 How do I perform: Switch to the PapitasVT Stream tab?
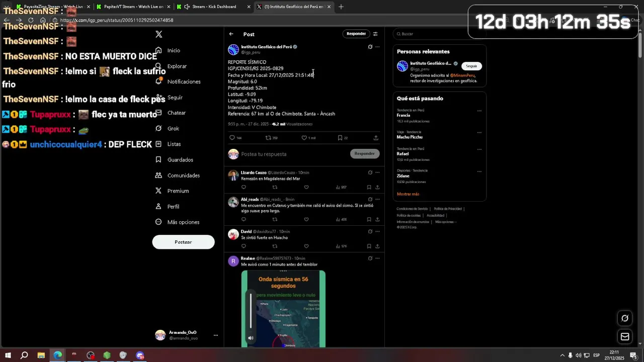(x=134, y=7)
